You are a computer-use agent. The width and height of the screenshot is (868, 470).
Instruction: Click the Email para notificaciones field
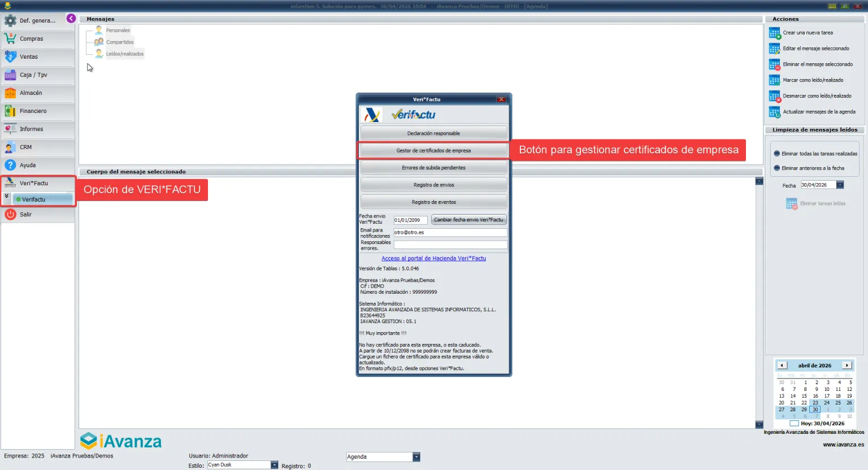coord(450,233)
